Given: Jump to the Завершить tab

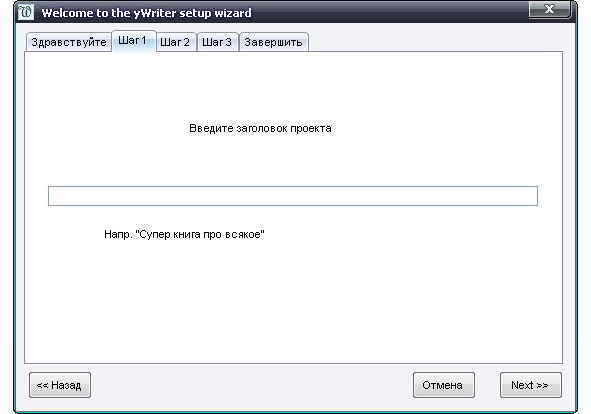Looking at the screenshot, I should [x=274, y=42].
